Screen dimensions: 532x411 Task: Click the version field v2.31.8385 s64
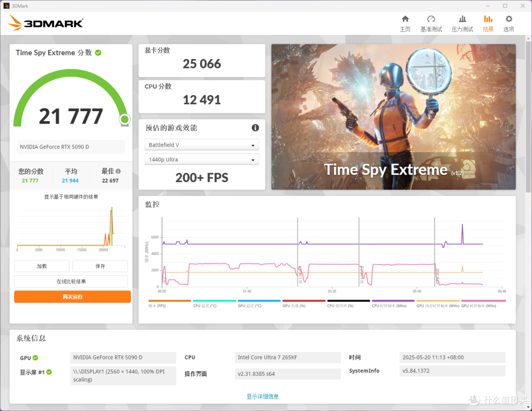pyautogui.click(x=288, y=374)
